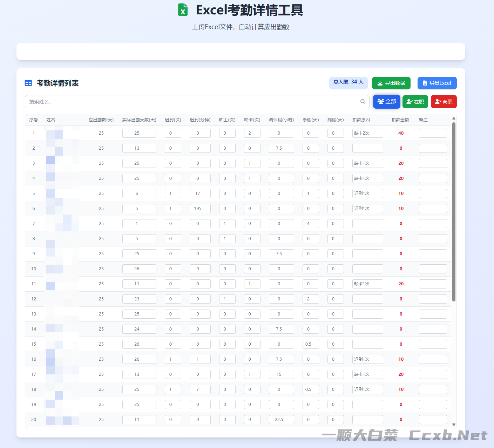Screen dimensions: 494x448
Task: Click the 备注 column header
Action: (423, 120)
